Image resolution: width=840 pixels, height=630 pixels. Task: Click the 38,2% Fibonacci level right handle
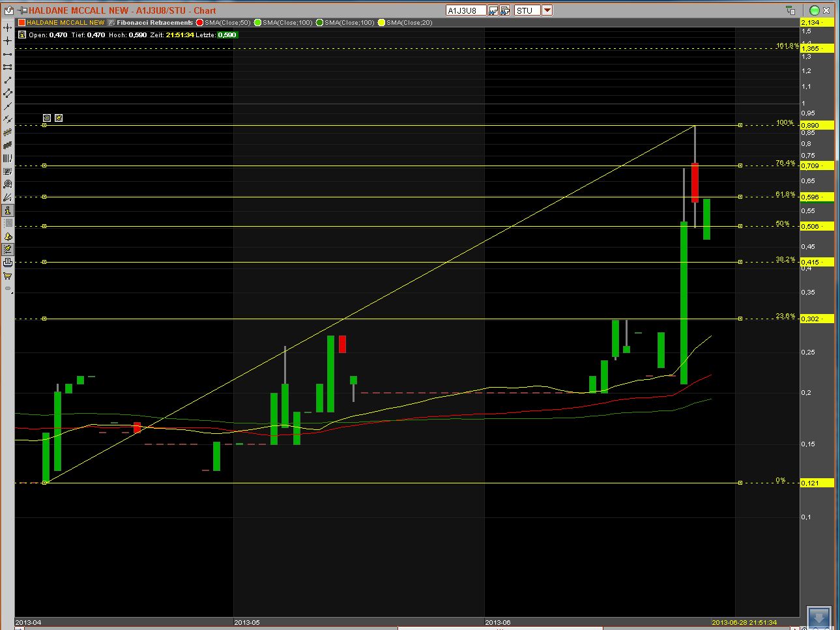point(740,262)
